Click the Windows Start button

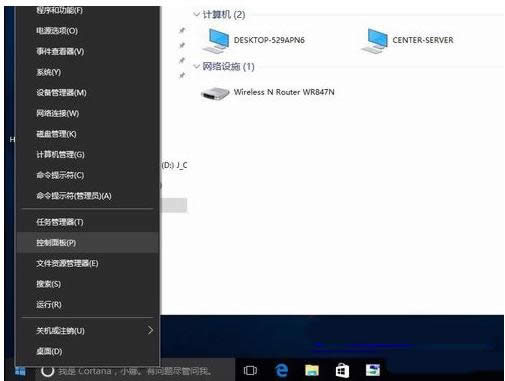(20, 372)
